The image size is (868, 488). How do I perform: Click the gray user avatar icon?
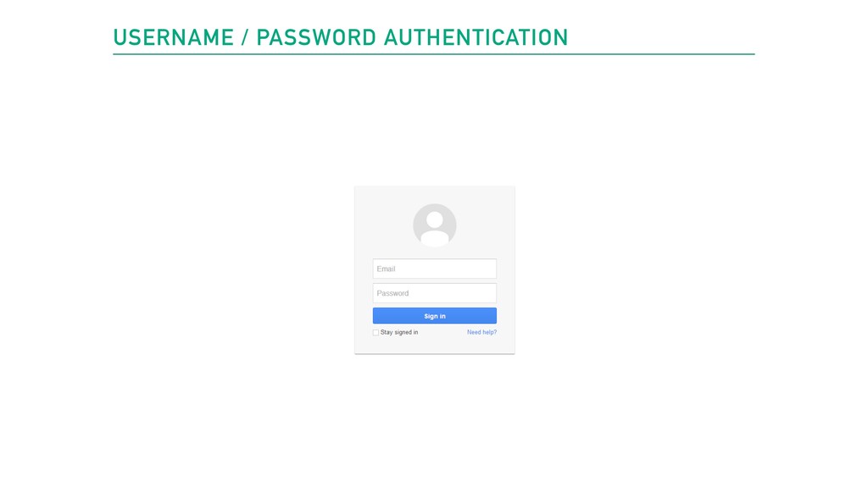pos(434,225)
